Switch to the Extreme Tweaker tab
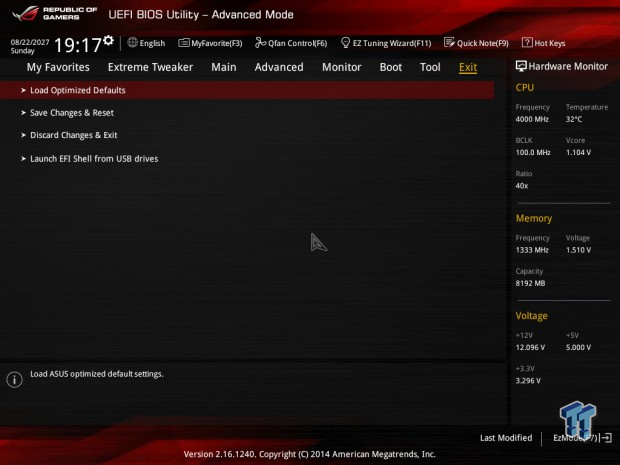Viewport: 620px width, 465px height. click(x=150, y=67)
